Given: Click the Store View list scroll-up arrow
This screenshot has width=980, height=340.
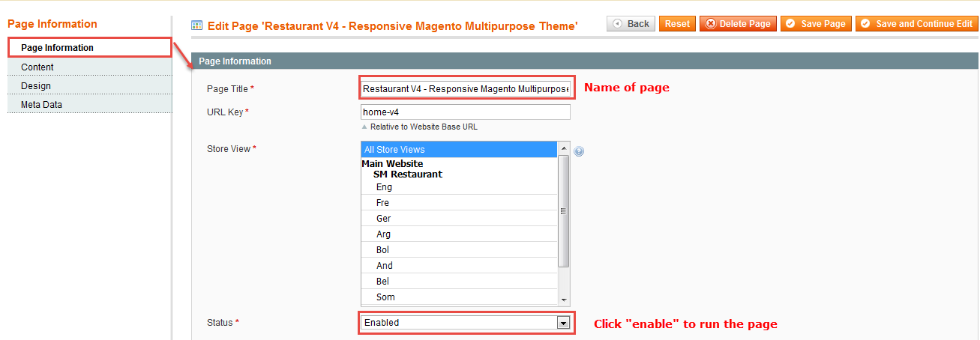Looking at the screenshot, I should click(565, 148).
